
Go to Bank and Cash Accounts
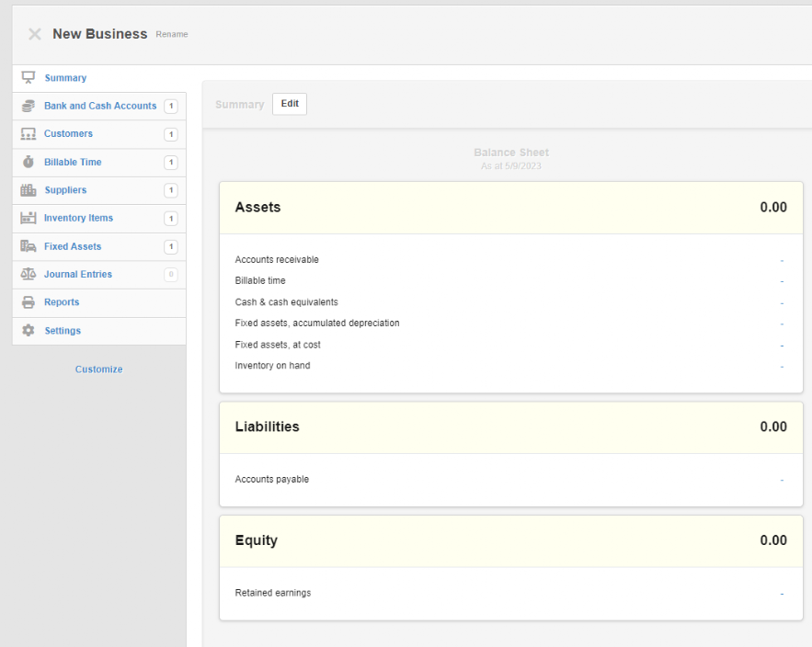pyautogui.click(x=99, y=106)
